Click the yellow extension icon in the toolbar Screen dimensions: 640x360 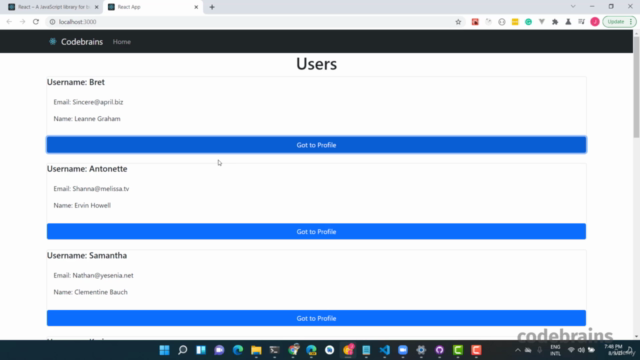[515, 22]
